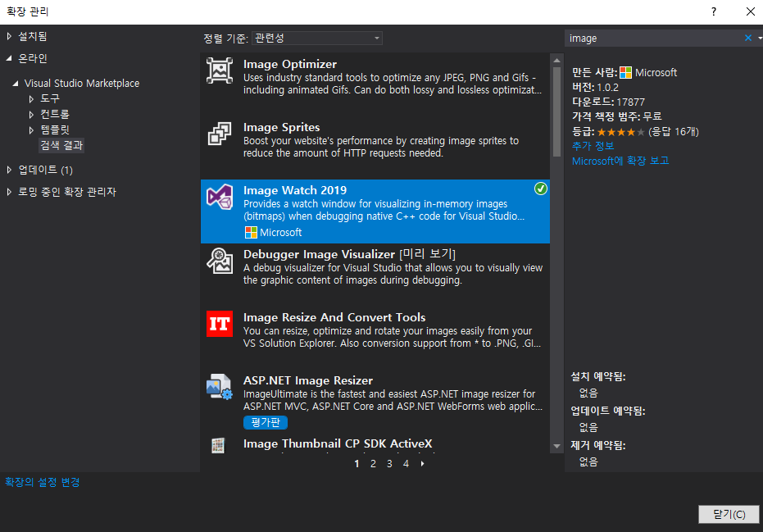Go to results page 3
This screenshot has width=763, height=532.
click(x=389, y=464)
